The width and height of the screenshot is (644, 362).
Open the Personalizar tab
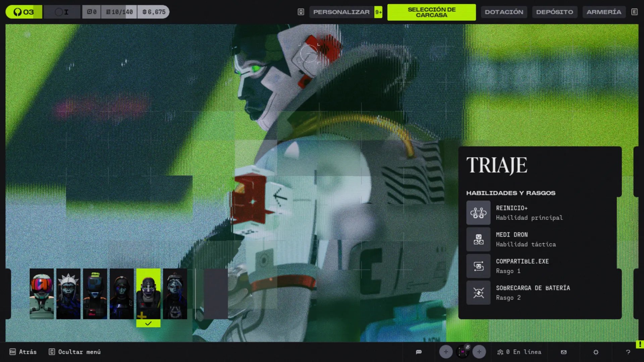(341, 12)
